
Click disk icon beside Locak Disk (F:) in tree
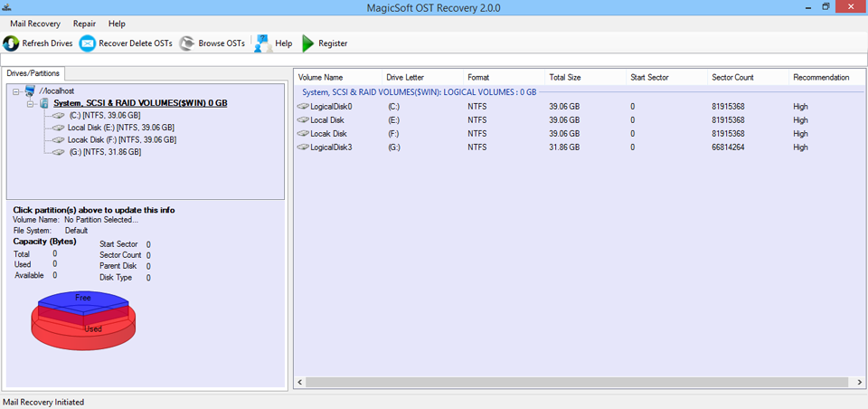[60, 139]
